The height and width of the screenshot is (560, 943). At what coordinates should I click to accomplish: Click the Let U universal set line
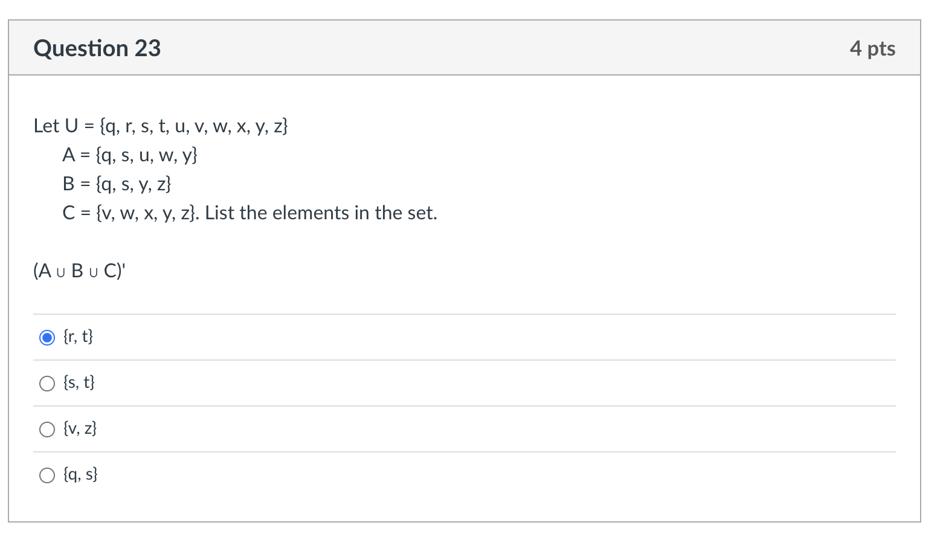pos(161,126)
